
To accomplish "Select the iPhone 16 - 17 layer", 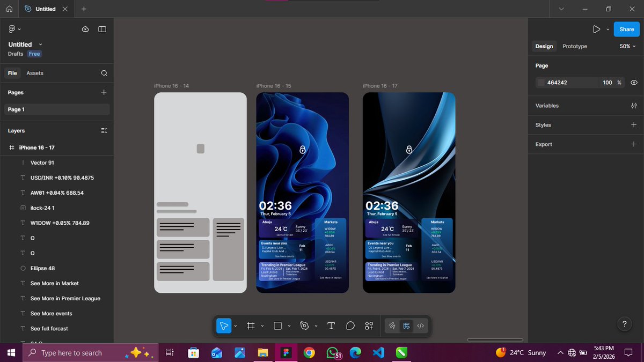I will pyautogui.click(x=57, y=147).
